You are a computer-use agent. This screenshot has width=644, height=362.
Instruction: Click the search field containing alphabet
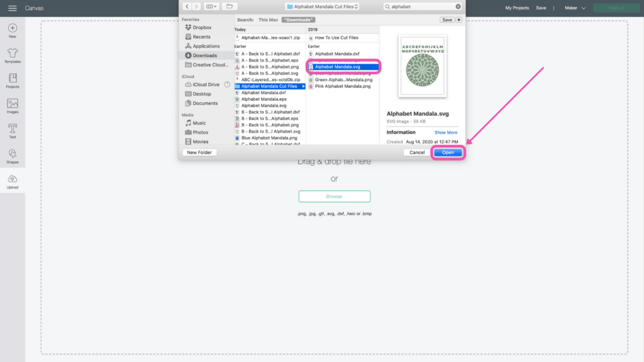click(422, 6)
